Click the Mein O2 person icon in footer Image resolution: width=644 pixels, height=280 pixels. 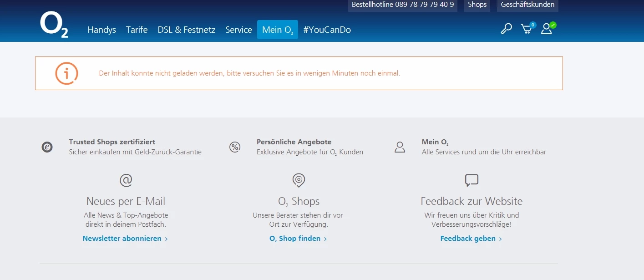(x=400, y=147)
